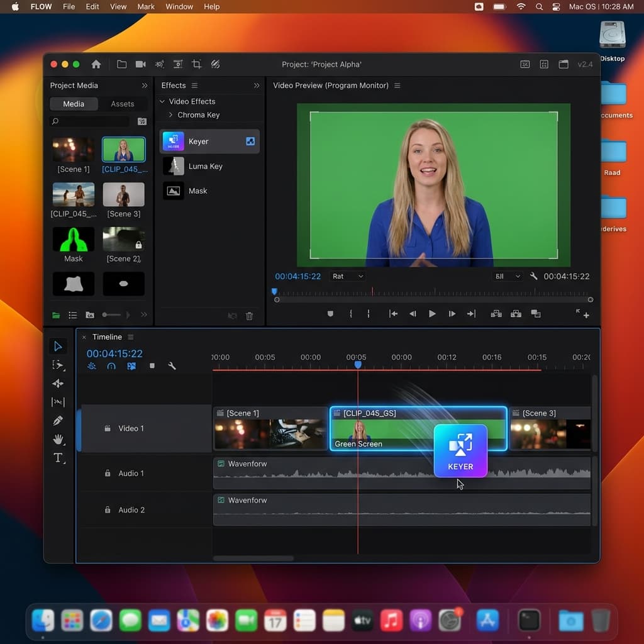This screenshot has width=644, height=644.
Task: Open the Mark menu in the menu bar
Action: 145,6
